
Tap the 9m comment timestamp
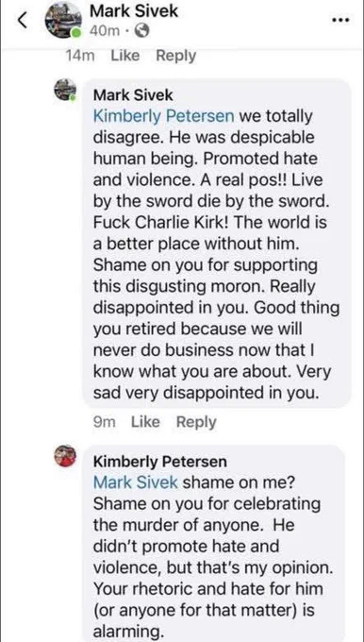[x=105, y=422]
